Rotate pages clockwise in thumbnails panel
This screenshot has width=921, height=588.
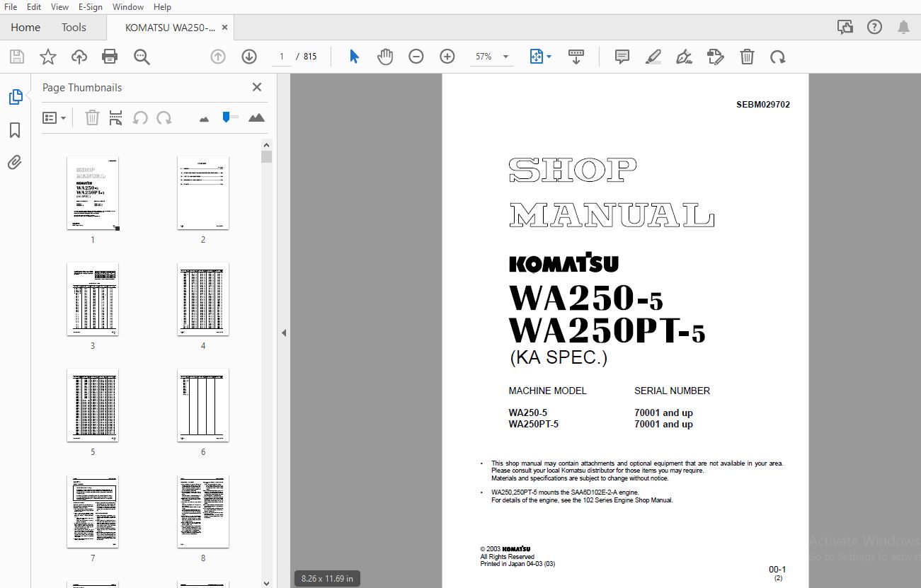[x=164, y=117]
